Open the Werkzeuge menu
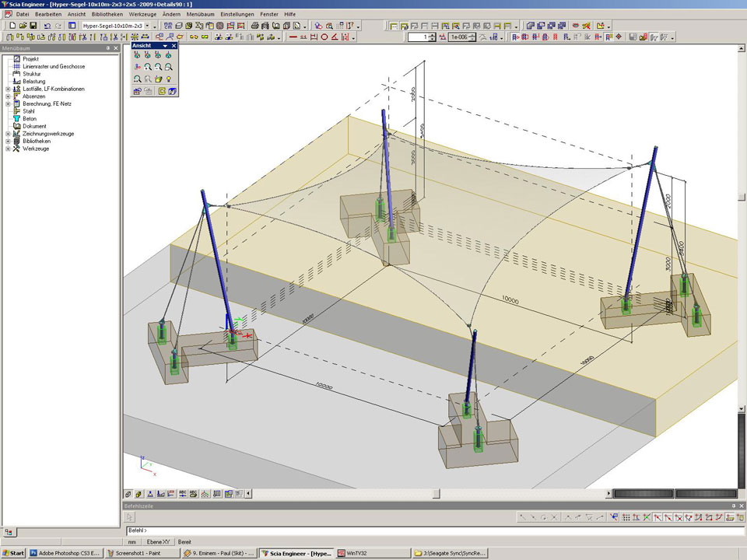This screenshot has height=560, width=747. point(142,14)
